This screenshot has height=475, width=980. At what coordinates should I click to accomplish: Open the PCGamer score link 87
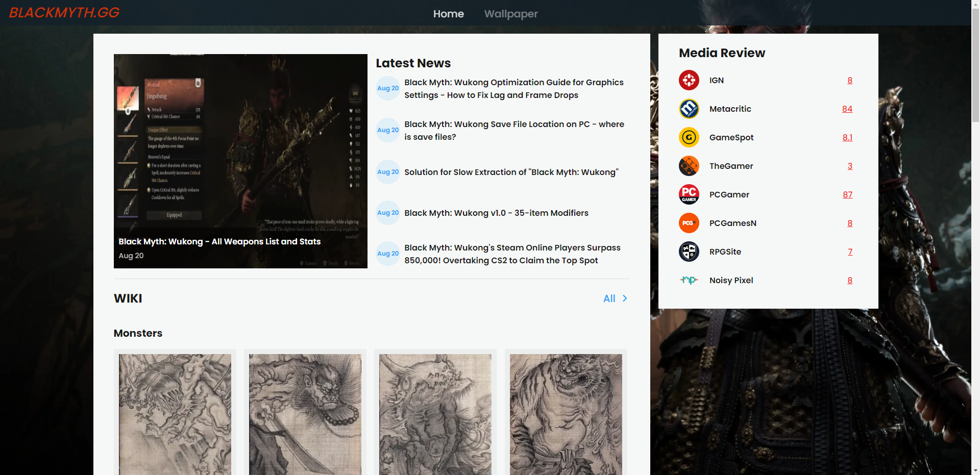point(847,194)
